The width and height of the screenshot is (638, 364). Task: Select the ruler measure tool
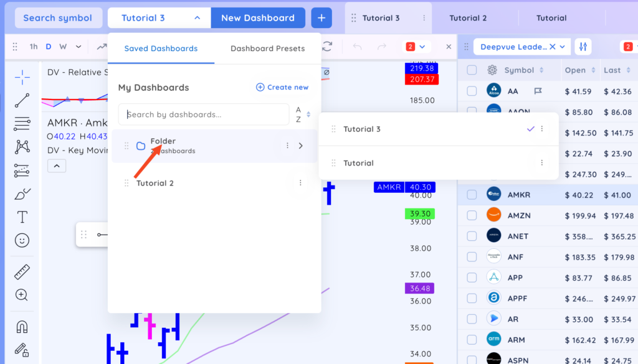[x=22, y=272]
